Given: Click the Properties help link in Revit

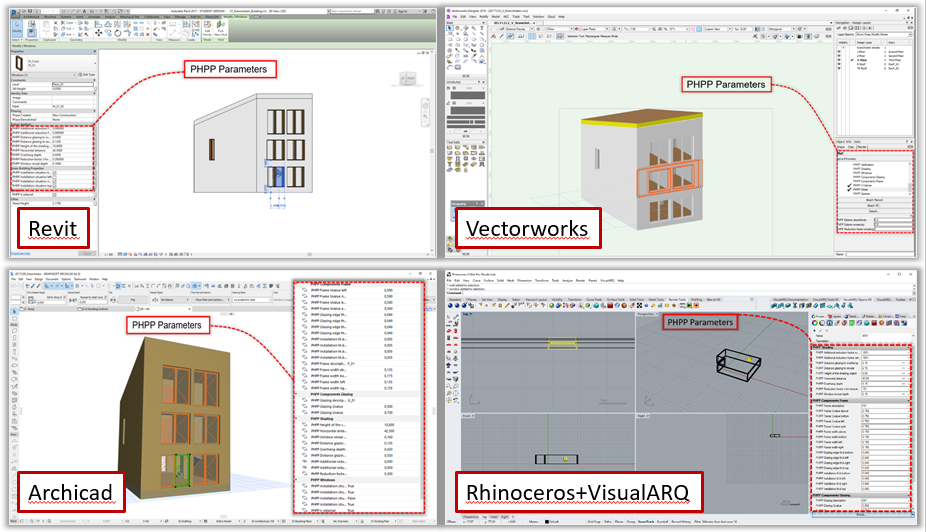Looking at the screenshot, I should click(21, 253).
